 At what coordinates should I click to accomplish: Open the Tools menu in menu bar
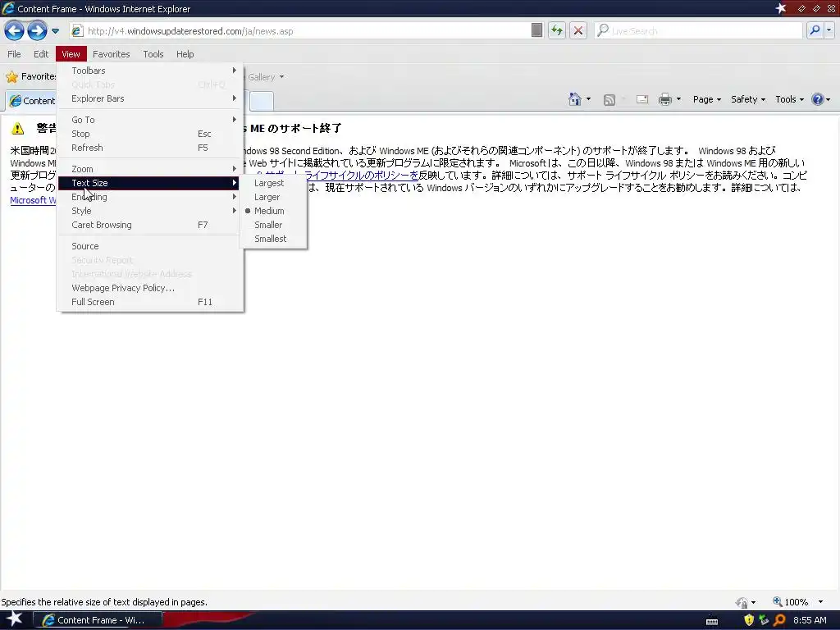(153, 54)
